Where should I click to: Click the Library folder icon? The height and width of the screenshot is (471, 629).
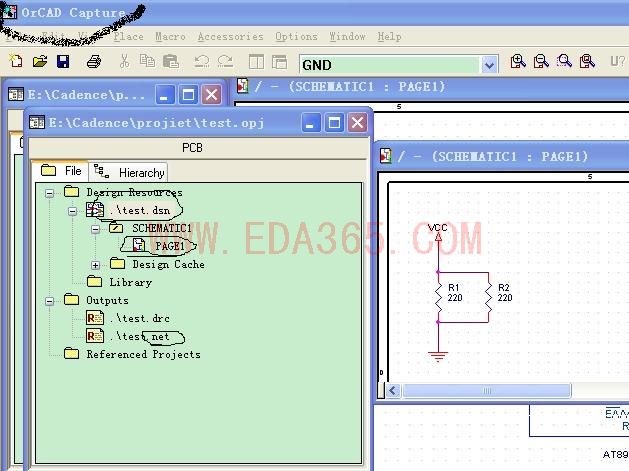94,281
